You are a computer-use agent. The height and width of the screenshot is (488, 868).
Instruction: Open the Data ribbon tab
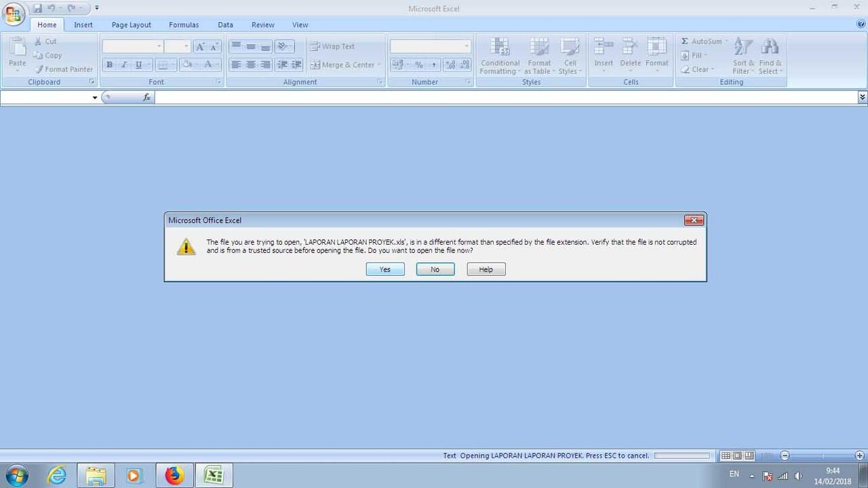pos(226,25)
